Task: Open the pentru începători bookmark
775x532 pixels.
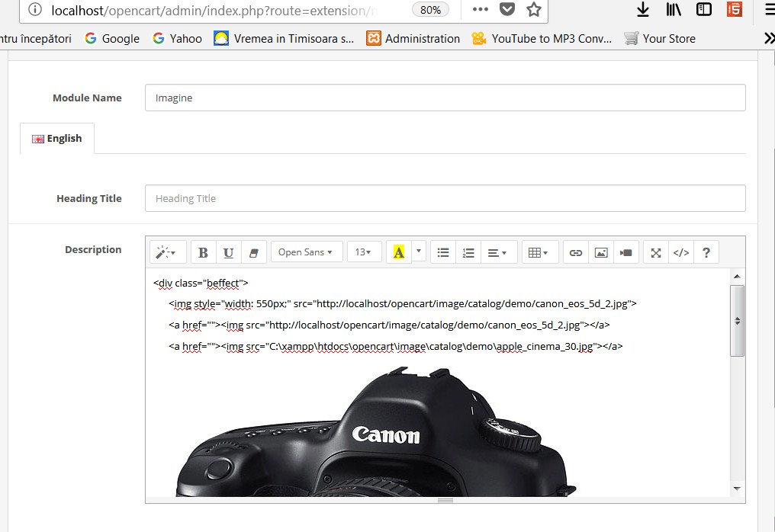Action: click(36, 39)
